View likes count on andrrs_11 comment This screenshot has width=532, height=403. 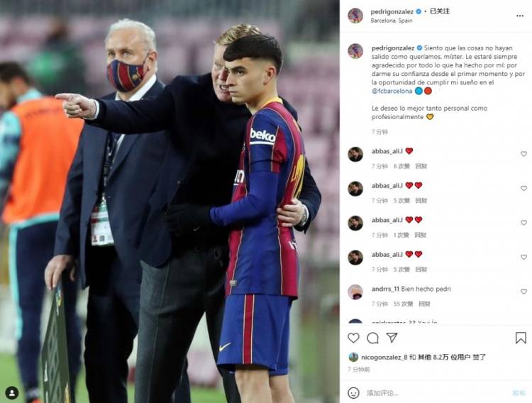[403, 304]
